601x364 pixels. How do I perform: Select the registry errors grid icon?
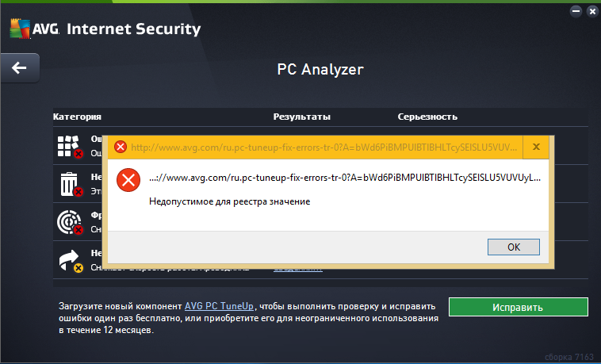click(x=70, y=147)
